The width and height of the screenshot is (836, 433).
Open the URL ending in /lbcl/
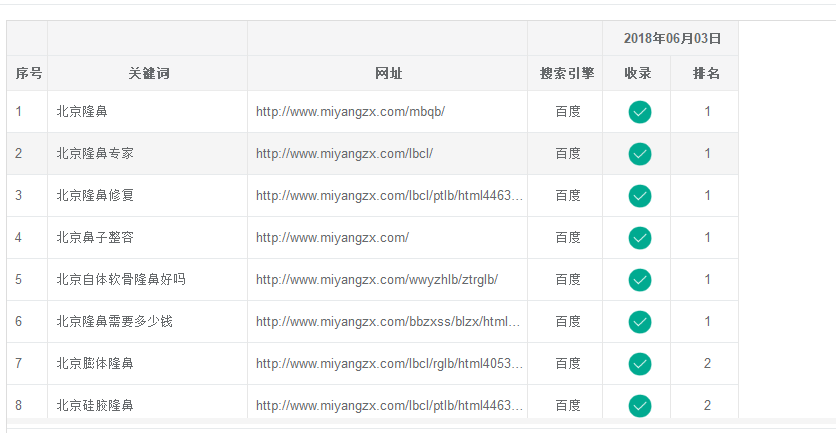click(x=344, y=154)
